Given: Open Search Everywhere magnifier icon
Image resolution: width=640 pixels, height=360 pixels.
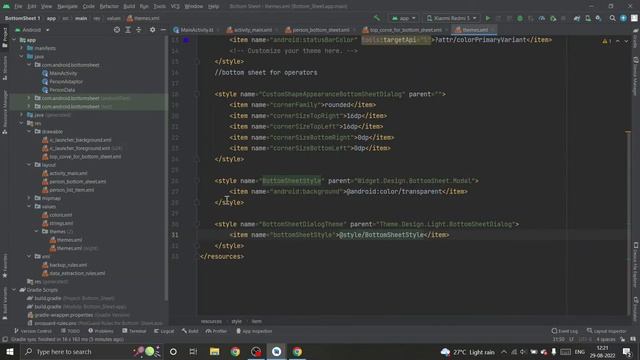Looking at the screenshot, I should (x=612, y=18).
